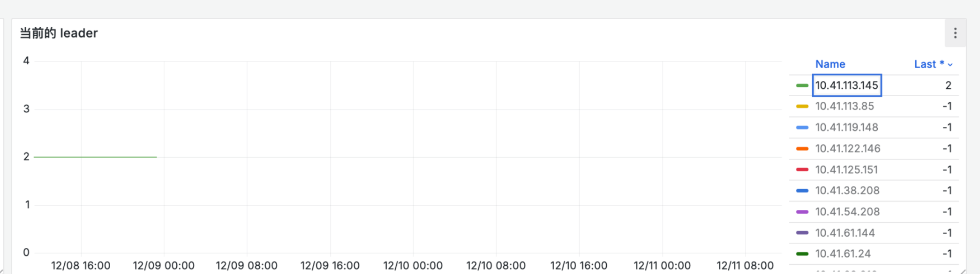980x277 pixels.
Task: Click the purple swatch for 10.41.61.144
Action: (802, 233)
